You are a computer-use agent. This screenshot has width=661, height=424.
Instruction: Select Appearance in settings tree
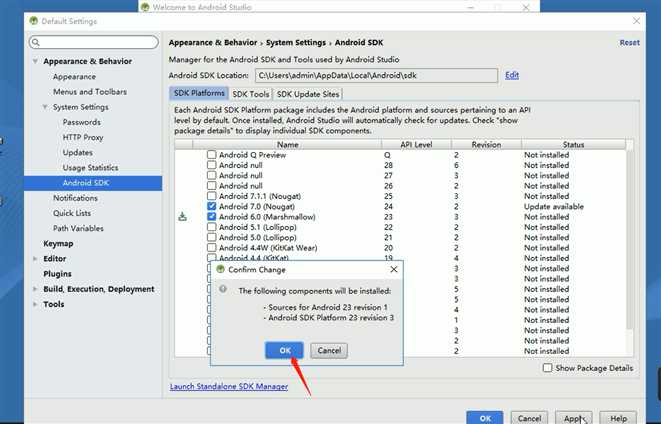coord(74,77)
